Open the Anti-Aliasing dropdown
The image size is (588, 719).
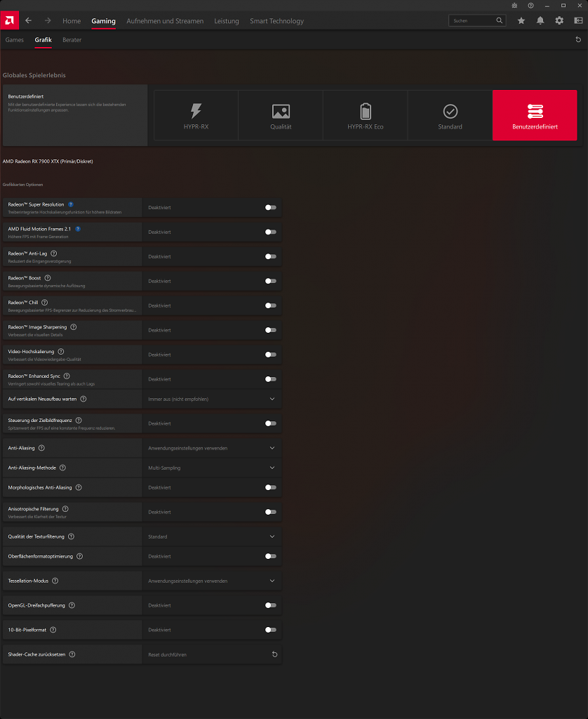pyautogui.click(x=212, y=448)
